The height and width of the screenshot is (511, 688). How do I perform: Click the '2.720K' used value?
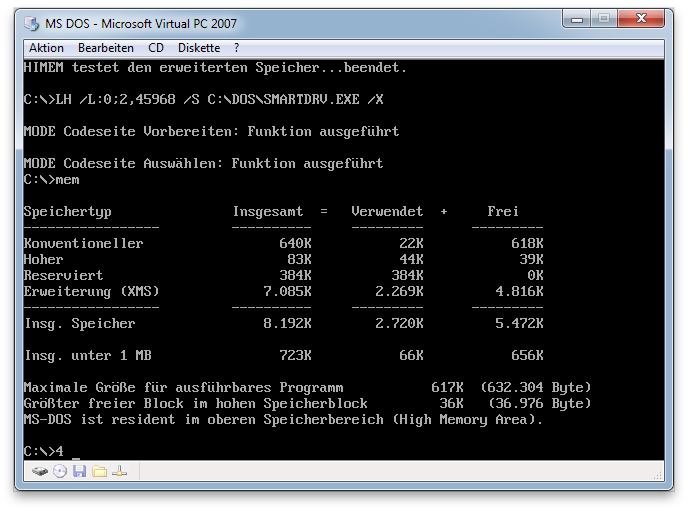click(399, 324)
